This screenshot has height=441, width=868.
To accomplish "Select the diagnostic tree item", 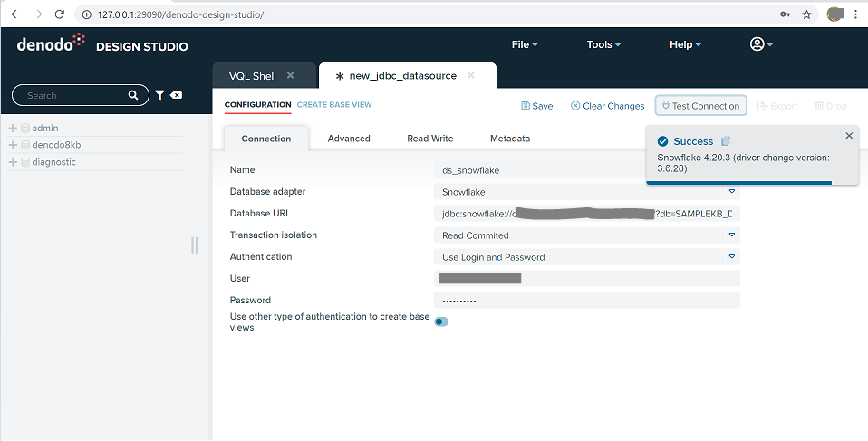I will click(x=53, y=162).
